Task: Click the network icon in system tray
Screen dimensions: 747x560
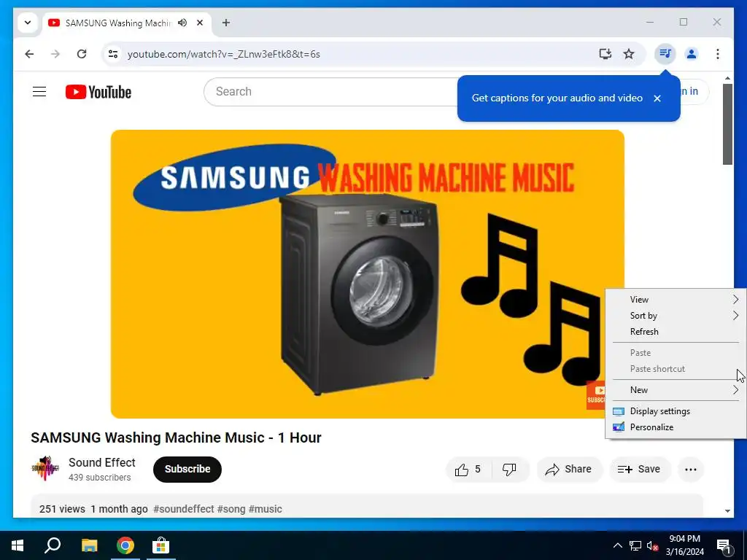Action: pos(635,545)
